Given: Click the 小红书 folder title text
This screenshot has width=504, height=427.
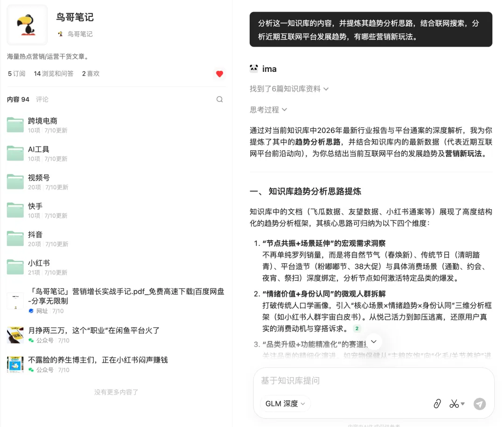Looking at the screenshot, I should point(39,263).
